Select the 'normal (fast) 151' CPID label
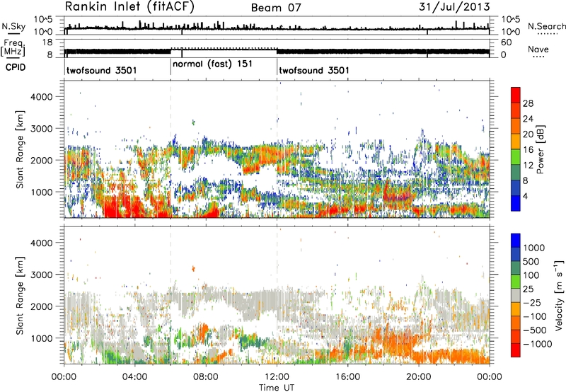 [213, 64]
